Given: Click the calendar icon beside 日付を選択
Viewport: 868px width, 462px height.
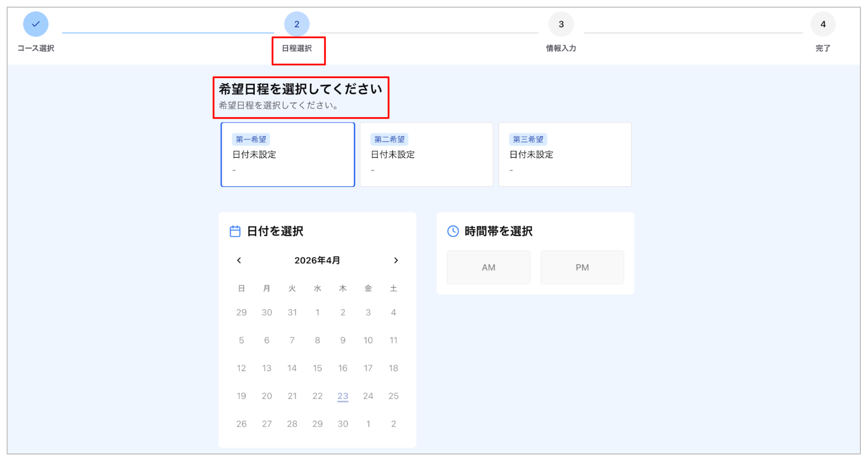Looking at the screenshot, I should coord(235,231).
